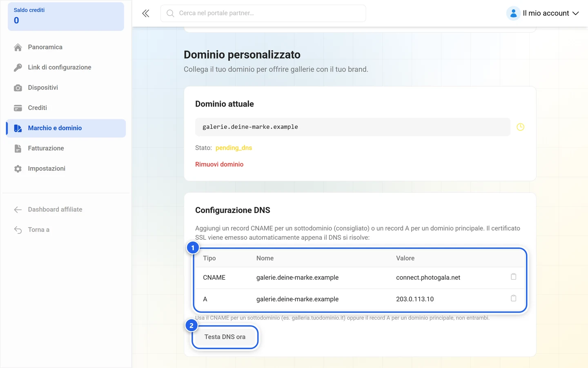Click the Tipo column header

tap(209, 258)
